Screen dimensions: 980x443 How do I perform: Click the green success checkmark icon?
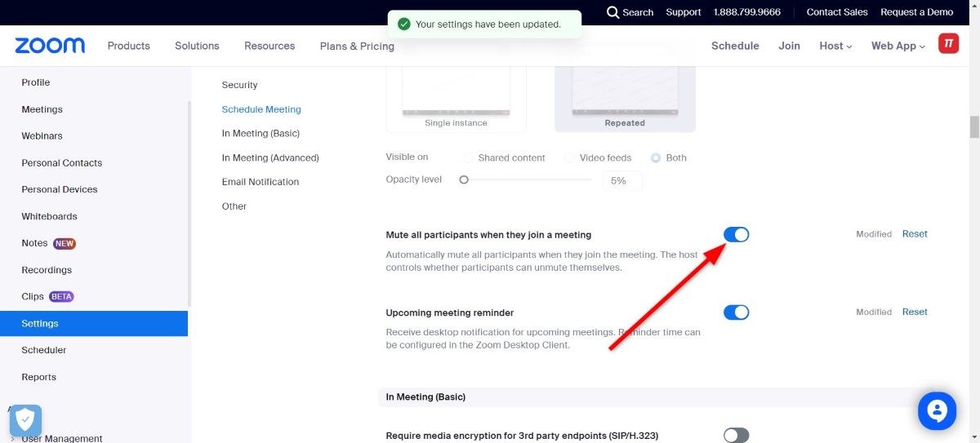coord(403,24)
